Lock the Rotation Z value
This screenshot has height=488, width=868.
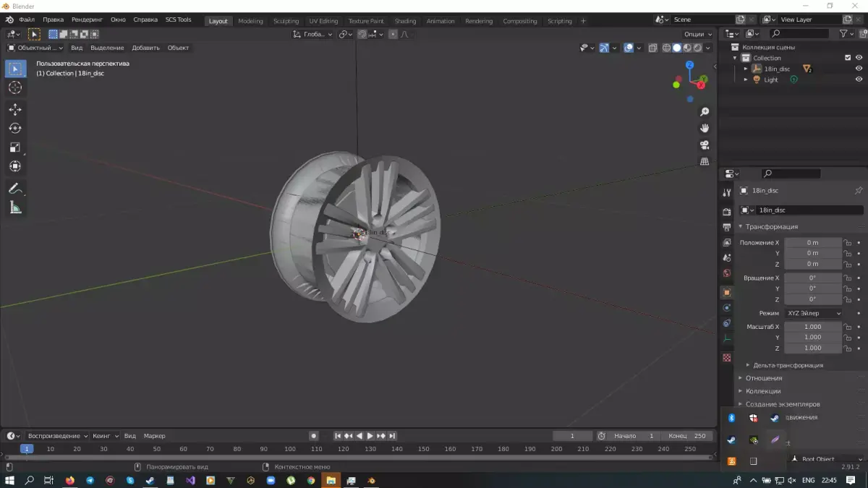tap(848, 299)
